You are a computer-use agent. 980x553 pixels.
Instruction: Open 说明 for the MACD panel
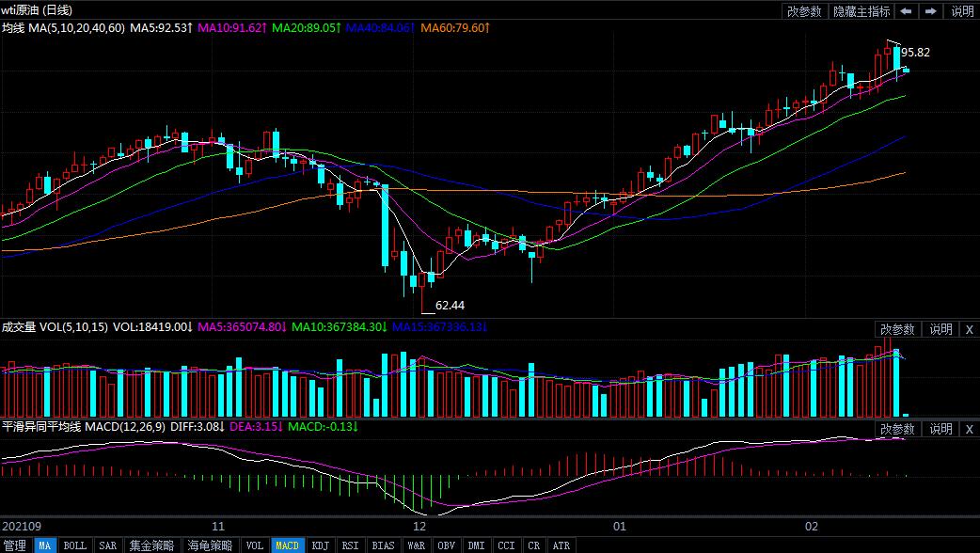(x=940, y=429)
